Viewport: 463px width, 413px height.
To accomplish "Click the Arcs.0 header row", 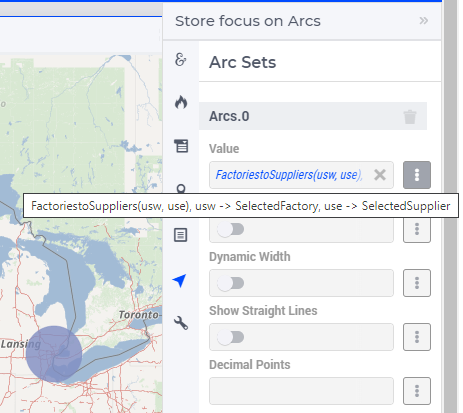I will click(x=313, y=116).
